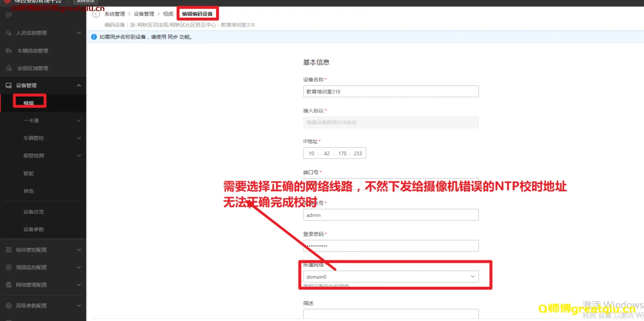
Task: Expand the 报警检测 submenu
Action: click(x=79, y=155)
